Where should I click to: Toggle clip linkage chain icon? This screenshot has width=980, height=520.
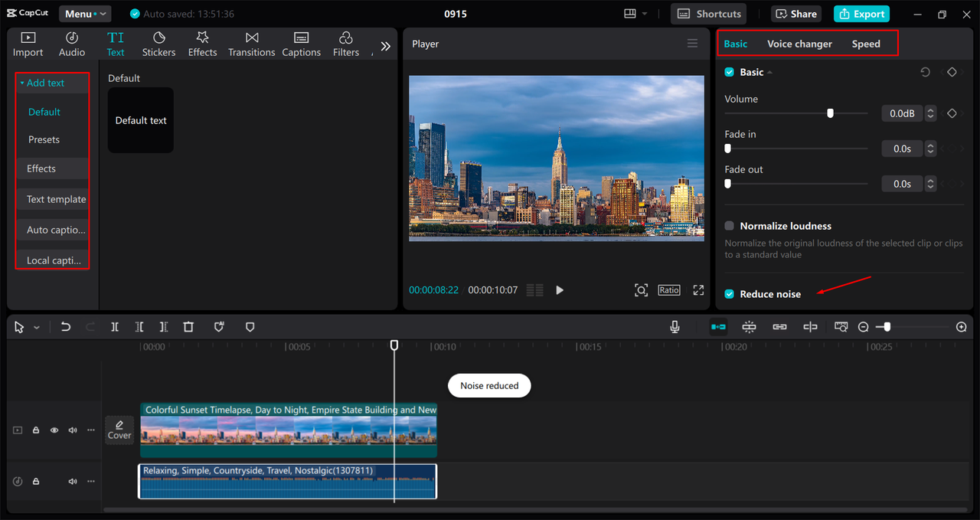(x=779, y=327)
